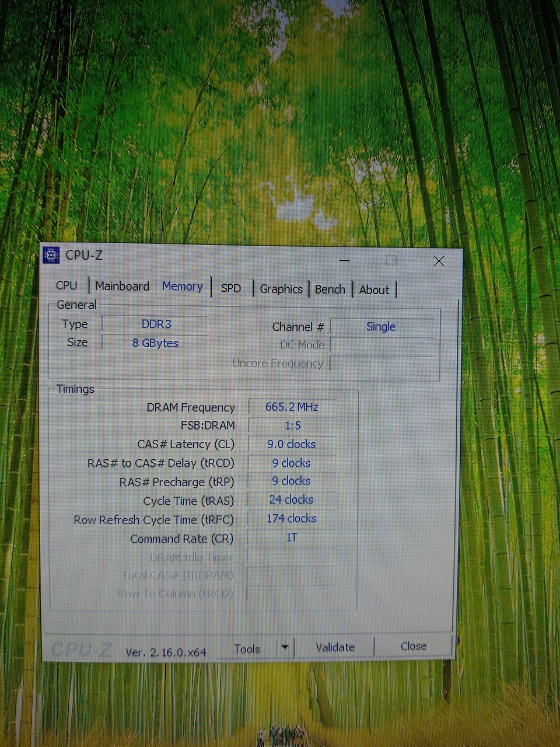Screen dimensions: 560x747
Task: Click the Command Rate (CR) label
Action: click(181, 539)
